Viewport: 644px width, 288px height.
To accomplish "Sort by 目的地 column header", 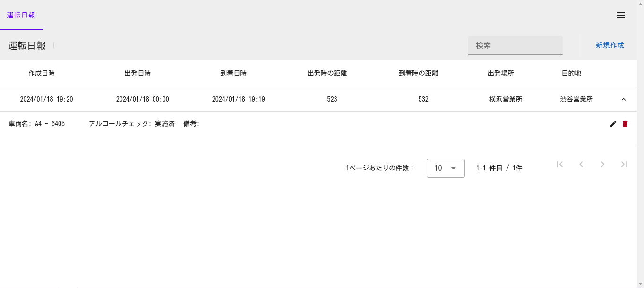I will pyautogui.click(x=571, y=73).
